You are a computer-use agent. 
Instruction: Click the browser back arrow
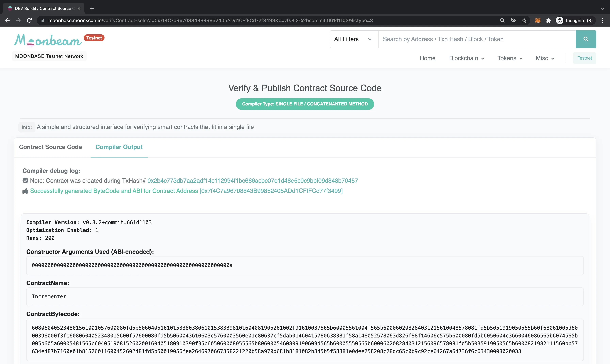click(8, 20)
